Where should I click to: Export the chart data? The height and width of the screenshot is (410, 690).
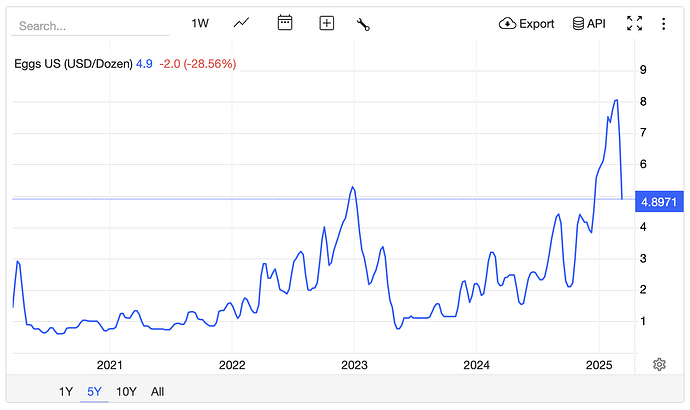[x=526, y=23]
